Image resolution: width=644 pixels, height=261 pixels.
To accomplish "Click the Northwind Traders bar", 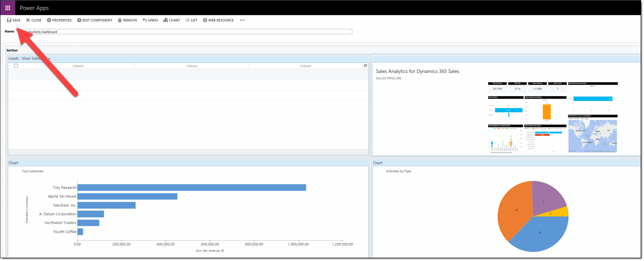I will click(x=88, y=223).
